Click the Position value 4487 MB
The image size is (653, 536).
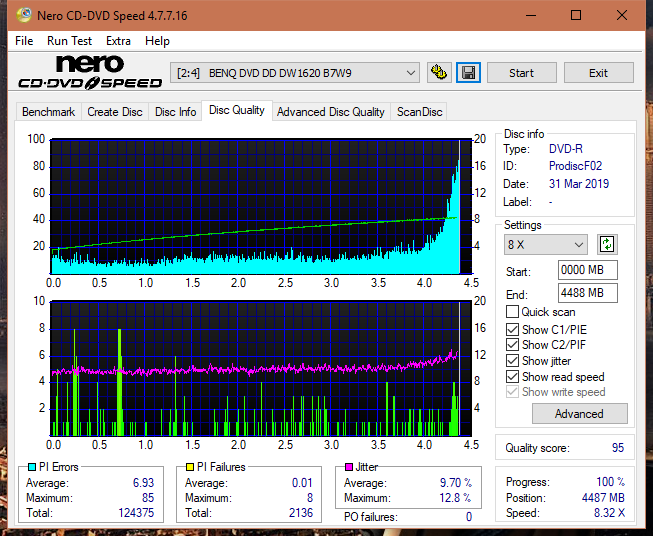(603, 498)
